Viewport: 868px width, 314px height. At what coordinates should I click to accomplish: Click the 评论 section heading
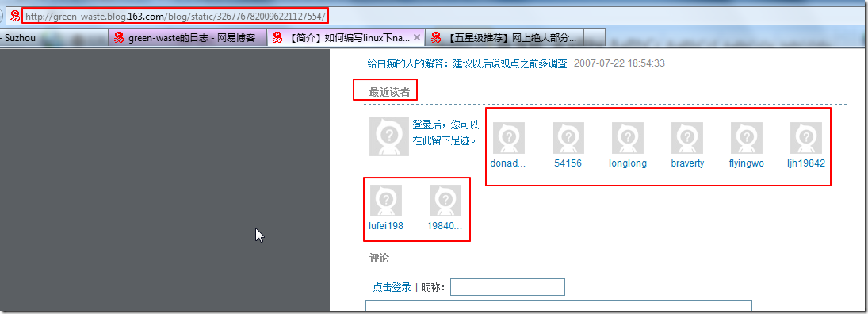pyautogui.click(x=379, y=258)
